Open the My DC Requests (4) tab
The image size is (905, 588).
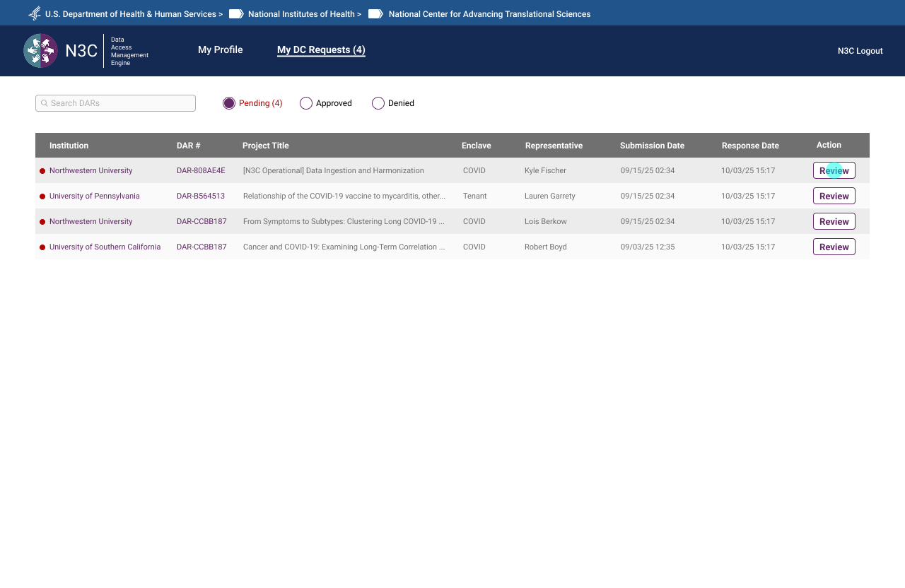(x=321, y=50)
